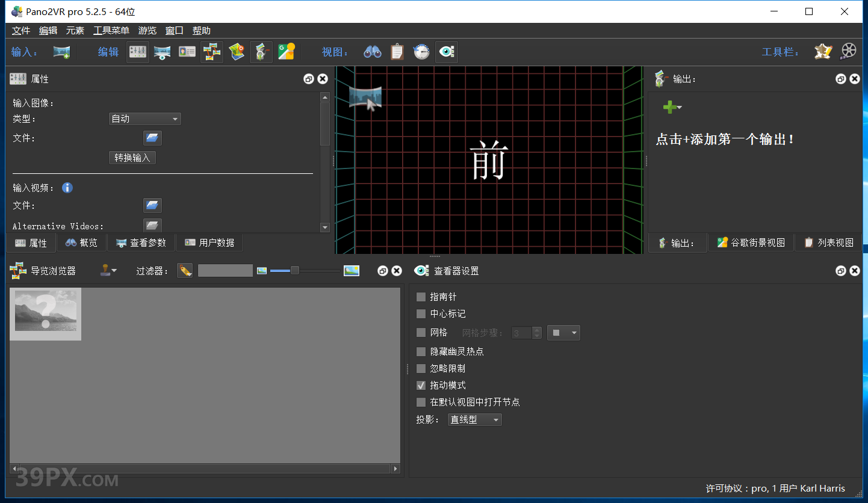
Task: Uncheck the 拖动模式 checkbox
Action: (421, 385)
